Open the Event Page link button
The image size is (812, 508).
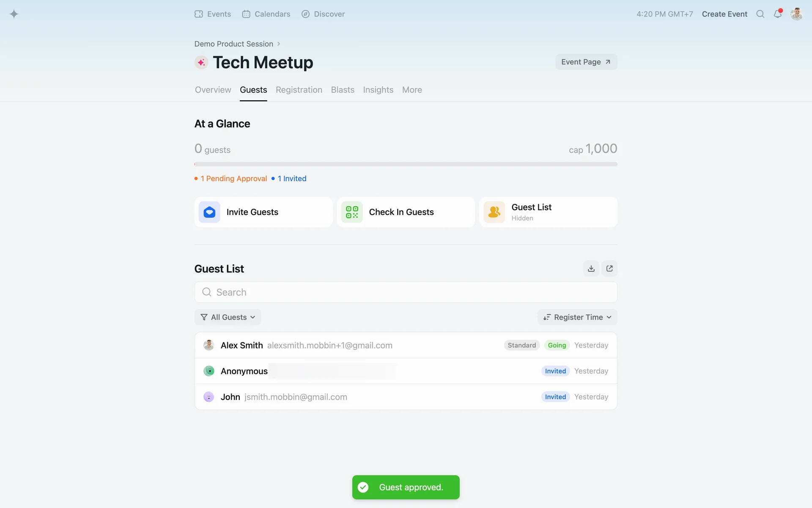tap(586, 62)
